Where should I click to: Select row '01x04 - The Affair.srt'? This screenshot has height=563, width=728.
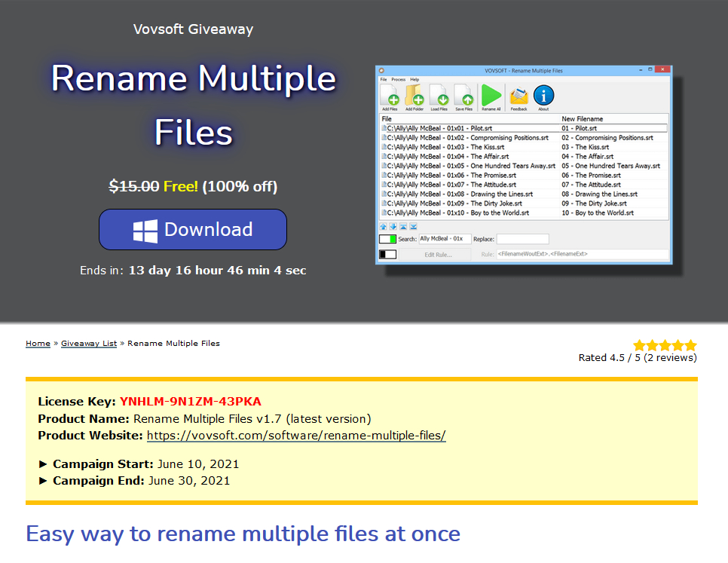tap(525, 157)
